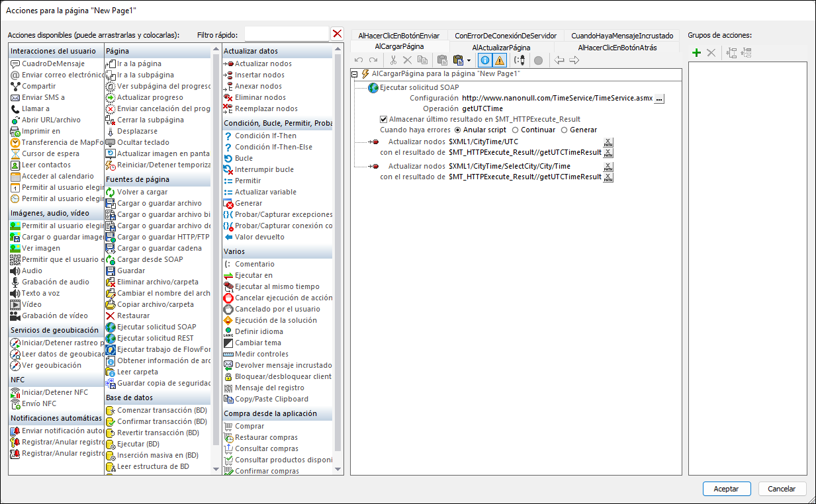
Task: Click the left arrow navigation icon
Action: point(559,60)
